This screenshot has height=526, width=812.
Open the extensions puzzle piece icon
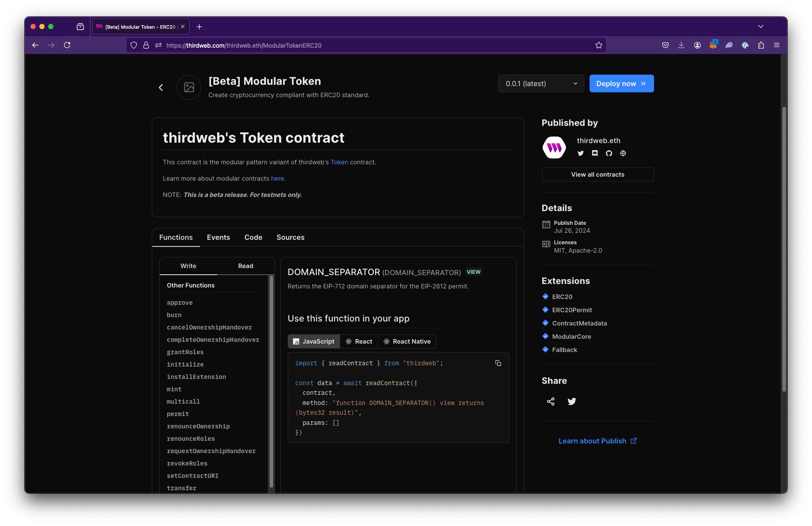(761, 45)
